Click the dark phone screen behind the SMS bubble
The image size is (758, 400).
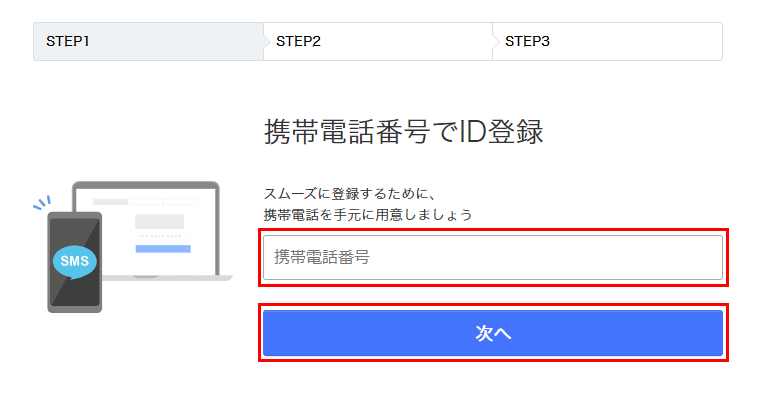tap(74, 290)
